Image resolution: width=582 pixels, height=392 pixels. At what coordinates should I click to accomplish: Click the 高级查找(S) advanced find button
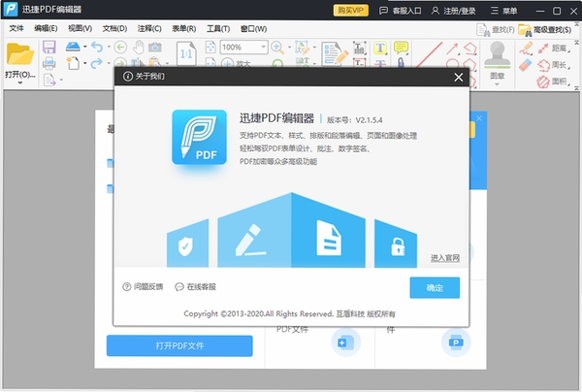click(x=545, y=30)
